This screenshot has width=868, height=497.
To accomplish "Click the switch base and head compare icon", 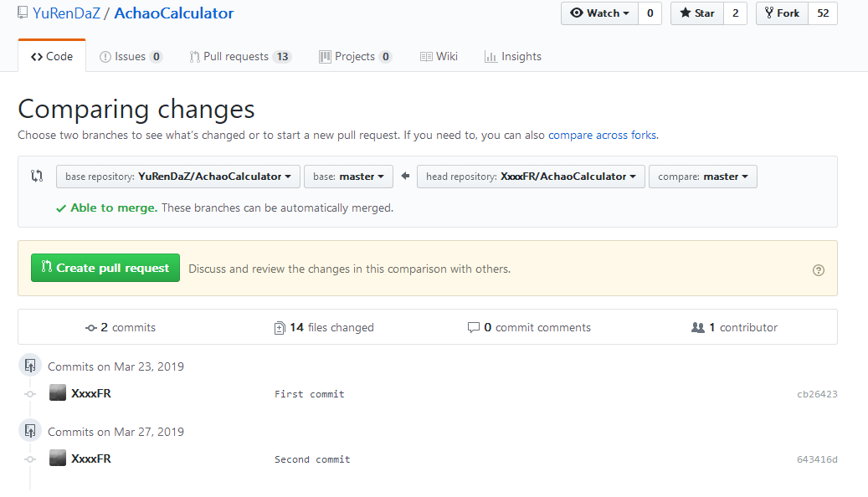I will click(x=37, y=176).
